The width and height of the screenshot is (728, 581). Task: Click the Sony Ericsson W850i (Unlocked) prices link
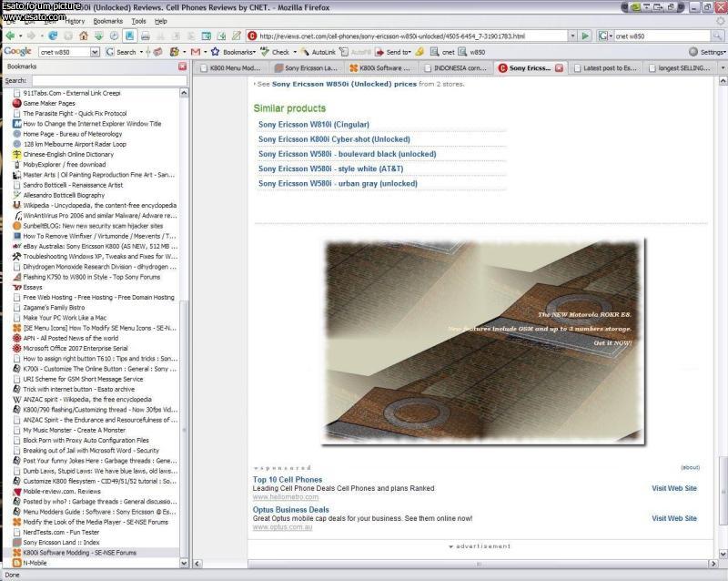344,84
